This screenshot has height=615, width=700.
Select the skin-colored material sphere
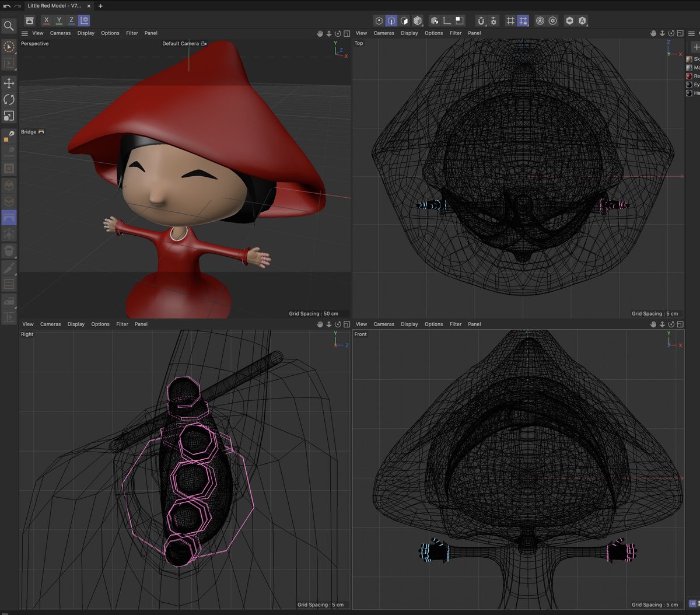tap(689, 59)
